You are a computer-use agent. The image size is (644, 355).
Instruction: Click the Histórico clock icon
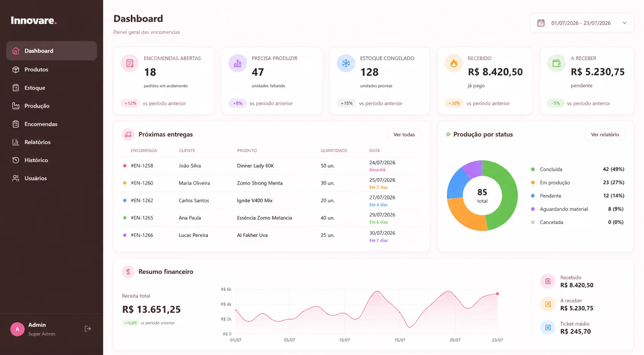tap(16, 160)
